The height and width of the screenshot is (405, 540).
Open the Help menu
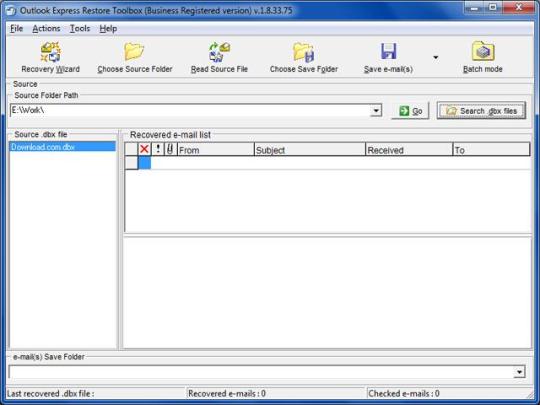tap(108, 29)
